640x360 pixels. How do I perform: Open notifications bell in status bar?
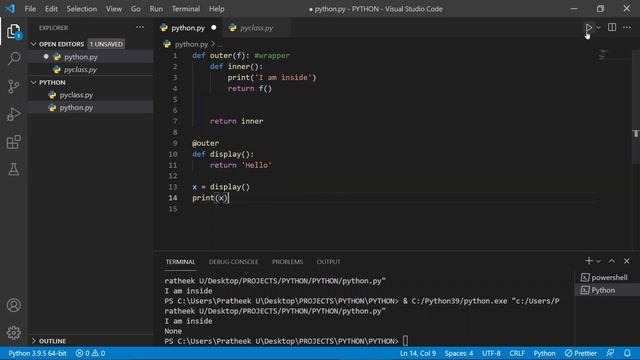pyautogui.click(x=627, y=353)
